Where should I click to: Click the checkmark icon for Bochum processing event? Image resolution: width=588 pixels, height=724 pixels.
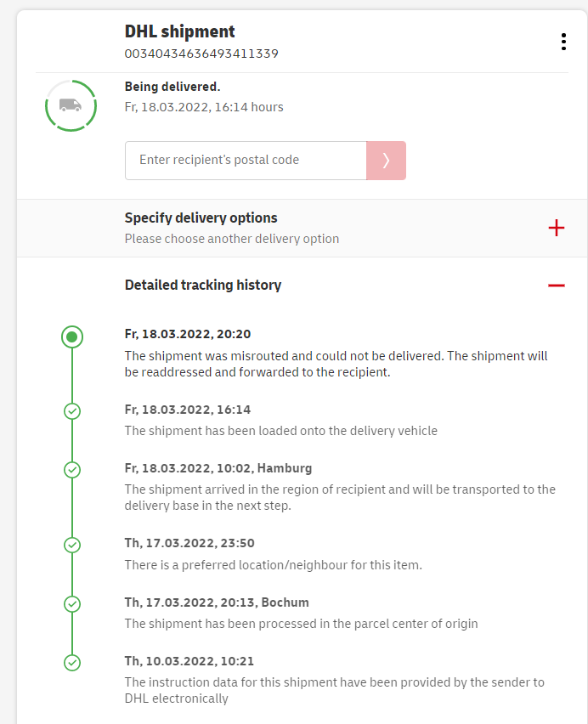[72, 603]
